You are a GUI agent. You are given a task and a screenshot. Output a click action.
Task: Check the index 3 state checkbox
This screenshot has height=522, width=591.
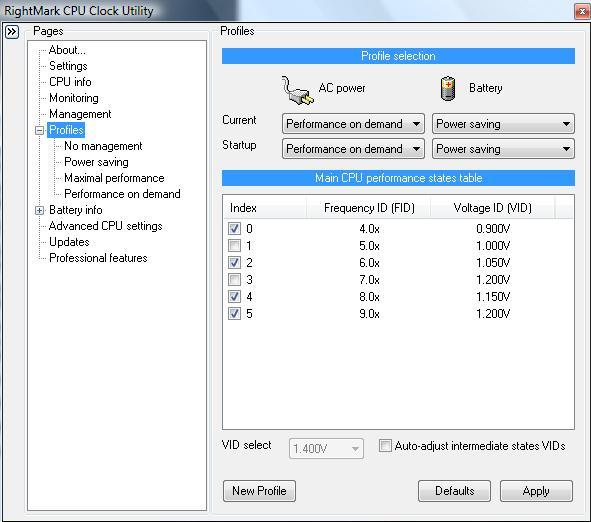point(234,279)
